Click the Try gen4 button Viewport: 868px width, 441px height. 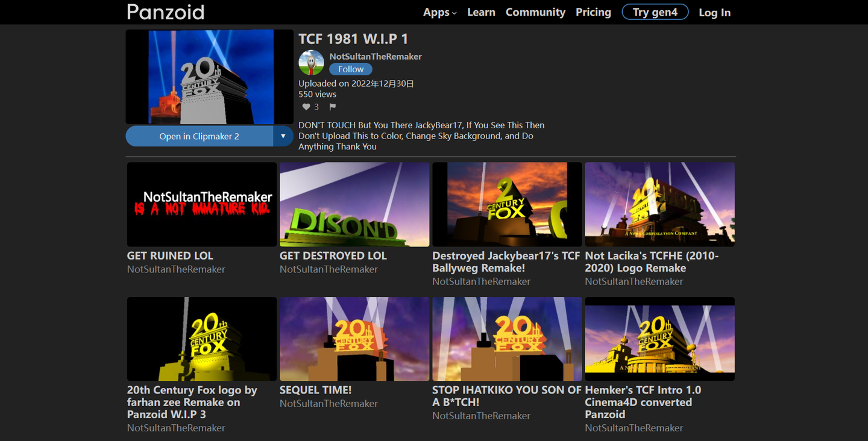coord(655,12)
